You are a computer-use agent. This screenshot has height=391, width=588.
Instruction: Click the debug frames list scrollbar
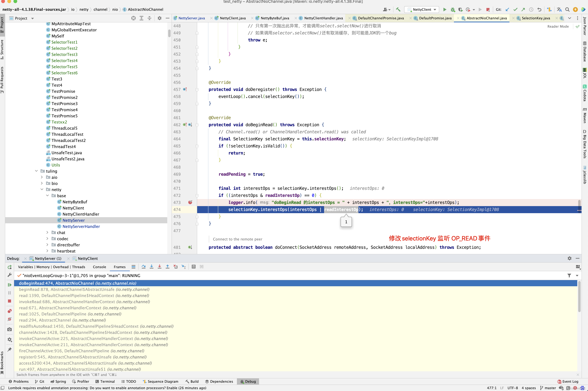(579, 297)
